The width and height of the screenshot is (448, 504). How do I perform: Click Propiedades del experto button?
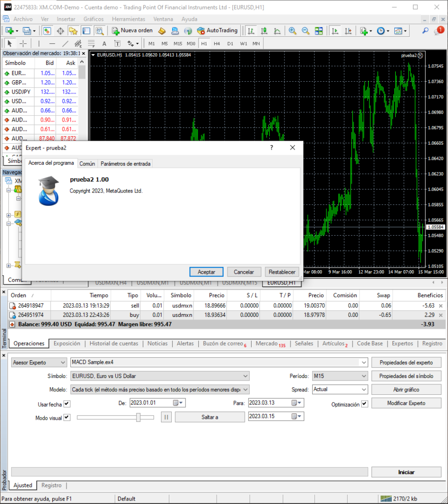[406, 363]
